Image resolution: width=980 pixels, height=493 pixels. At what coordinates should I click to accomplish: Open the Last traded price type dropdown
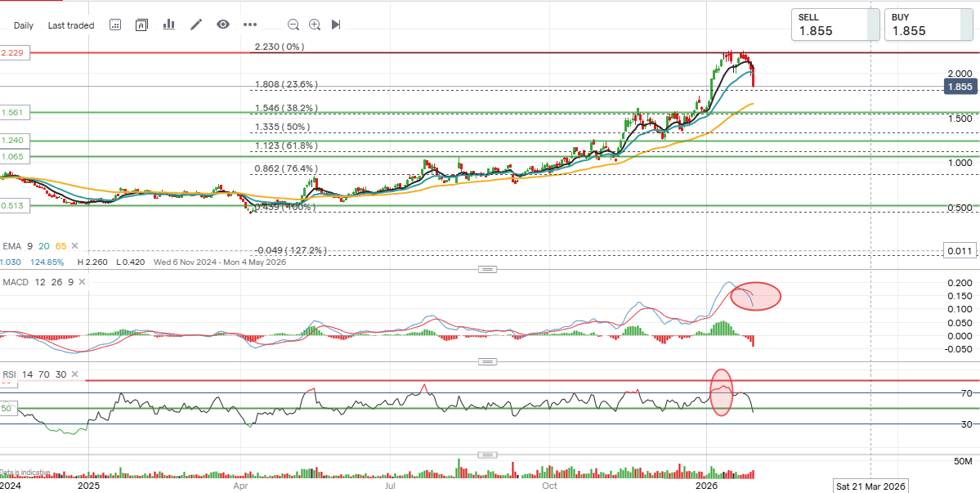(71, 25)
